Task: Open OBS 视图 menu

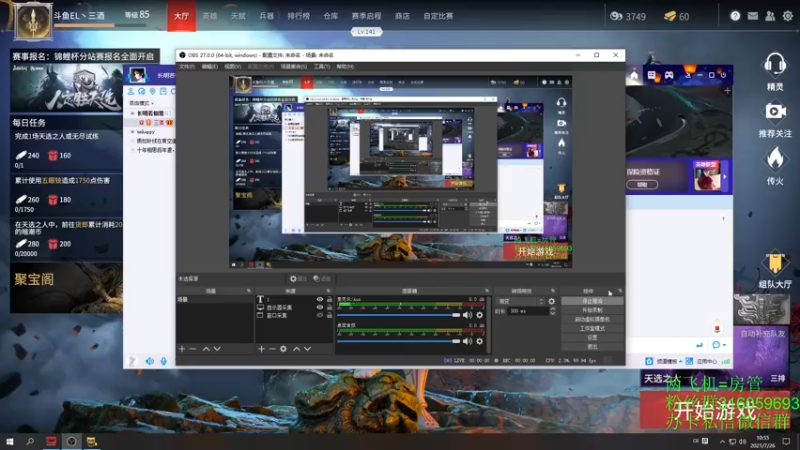Action: [232, 67]
